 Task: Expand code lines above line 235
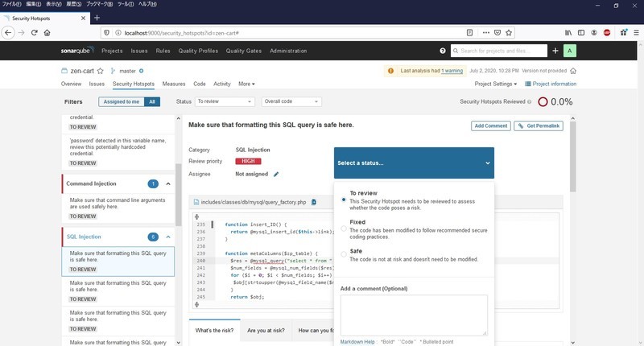[196, 216]
